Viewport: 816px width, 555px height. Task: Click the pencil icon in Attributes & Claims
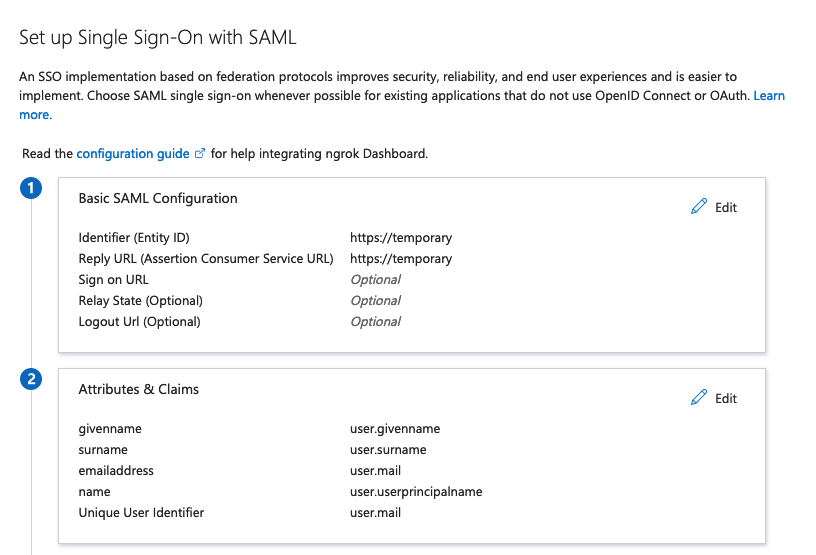(699, 397)
